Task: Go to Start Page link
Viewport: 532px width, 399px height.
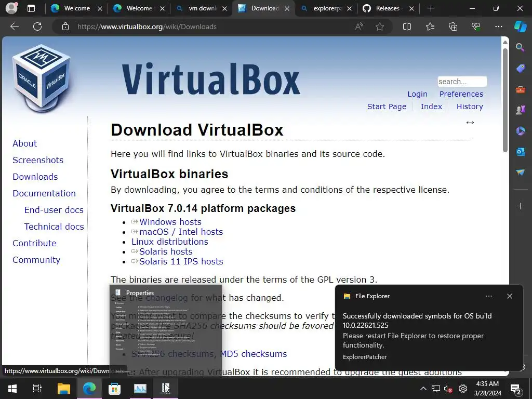Action: (387, 107)
